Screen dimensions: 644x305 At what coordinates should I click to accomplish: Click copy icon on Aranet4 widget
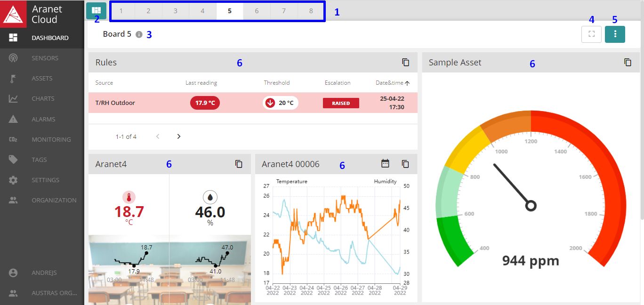(239, 164)
